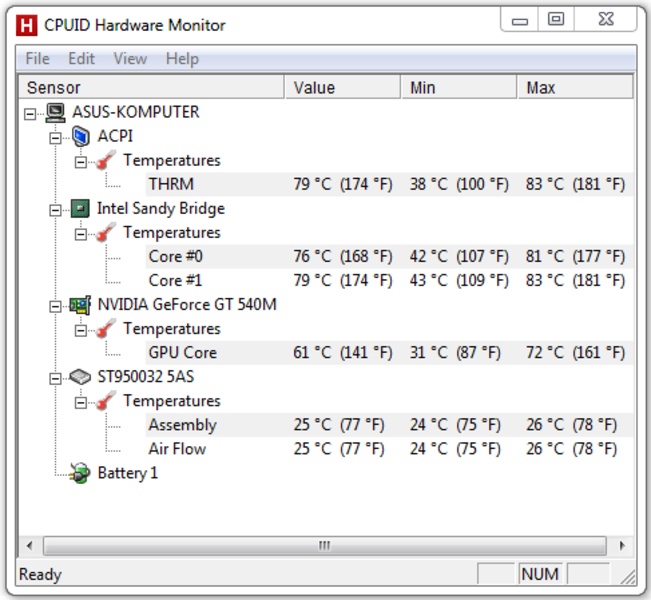
Task: Click the NVIDIA GeForce graphics card icon
Action: click(80, 305)
